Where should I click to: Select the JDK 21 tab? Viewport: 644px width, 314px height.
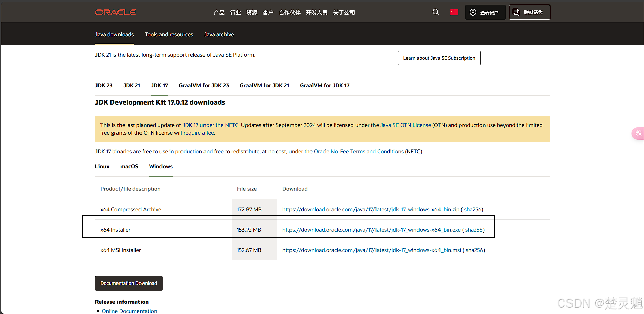click(x=132, y=85)
